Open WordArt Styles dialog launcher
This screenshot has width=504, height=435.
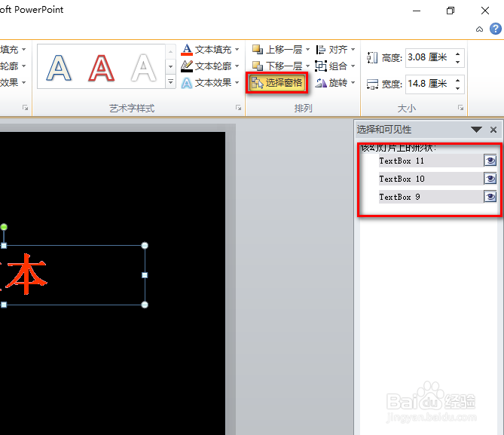coord(238,108)
